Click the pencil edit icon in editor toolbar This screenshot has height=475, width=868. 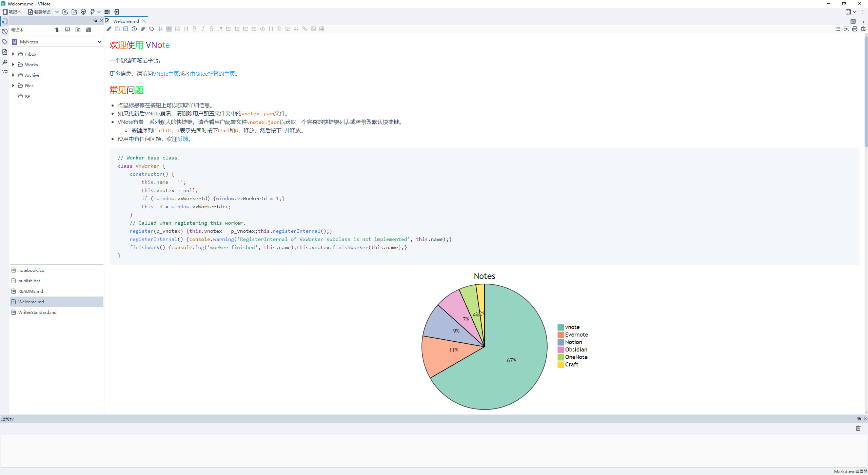coord(109,29)
